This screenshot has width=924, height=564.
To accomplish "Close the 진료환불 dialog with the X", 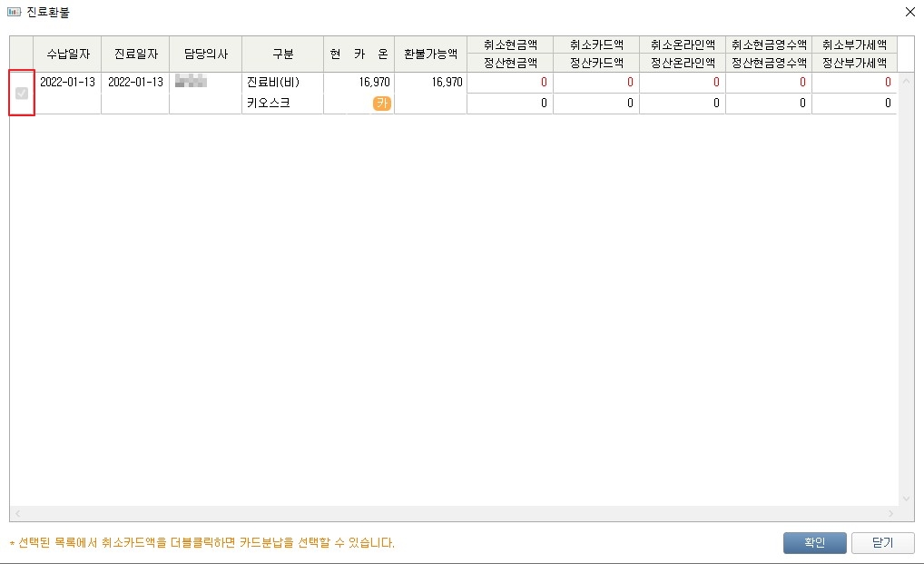I will pyautogui.click(x=909, y=12).
